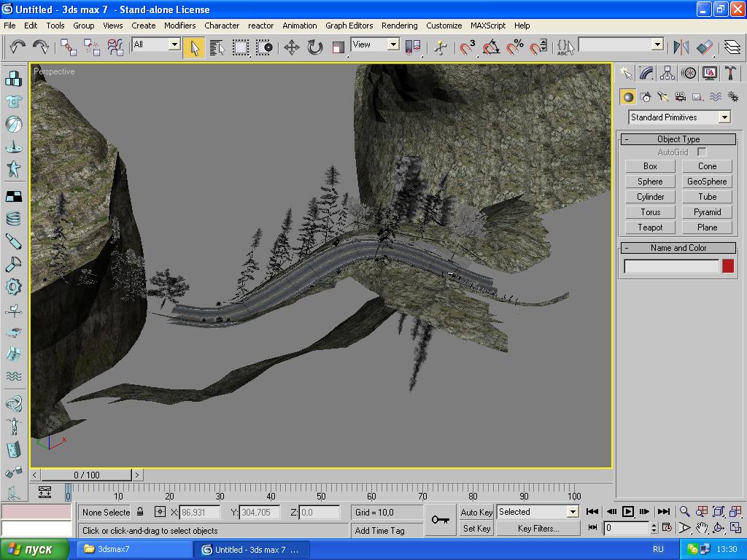
Task: Activate the Zoom viewport tool
Action: coord(684,512)
